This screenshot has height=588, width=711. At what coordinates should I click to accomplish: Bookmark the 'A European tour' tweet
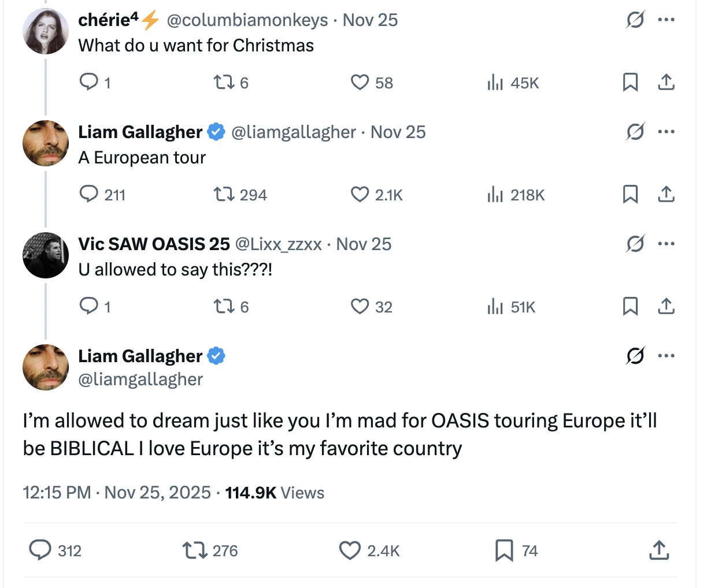(x=630, y=195)
